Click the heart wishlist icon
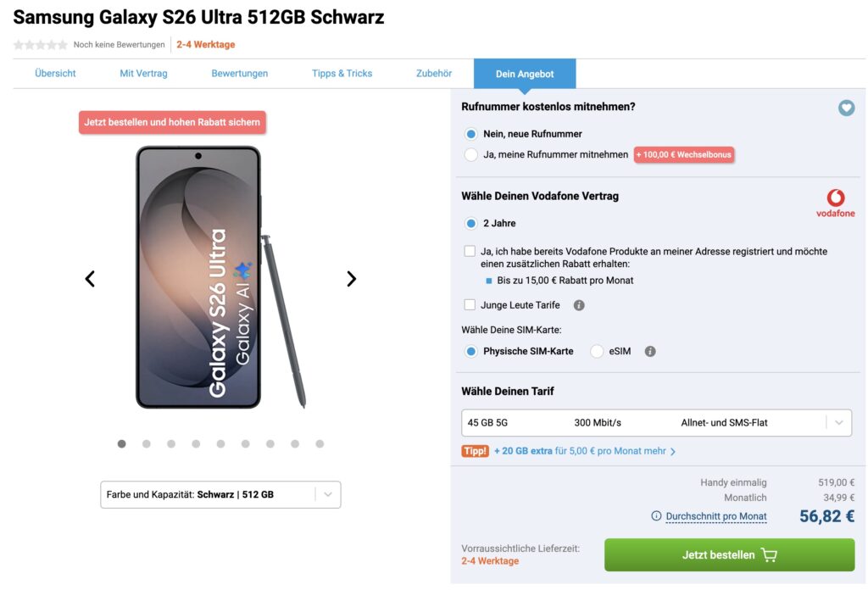868x590 pixels. pyautogui.click(x=846, y=108)
